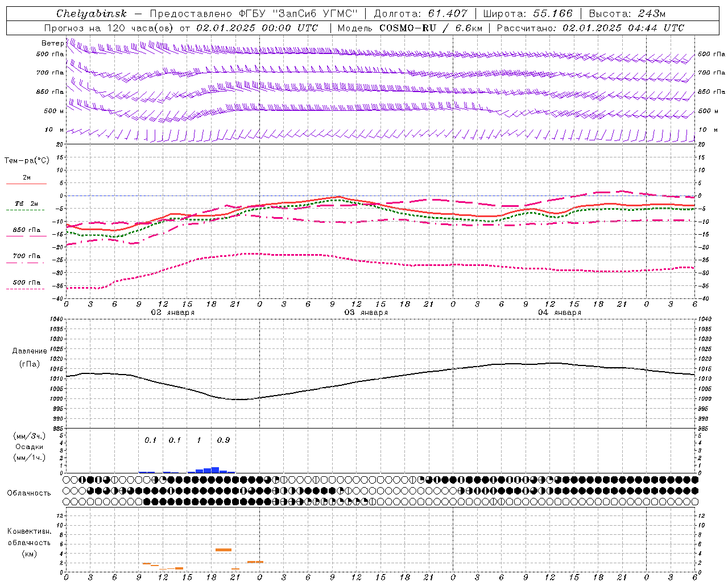Click the left 700 гПа wind level label
This screenshot has width=728, height=582.
[50, 73]
